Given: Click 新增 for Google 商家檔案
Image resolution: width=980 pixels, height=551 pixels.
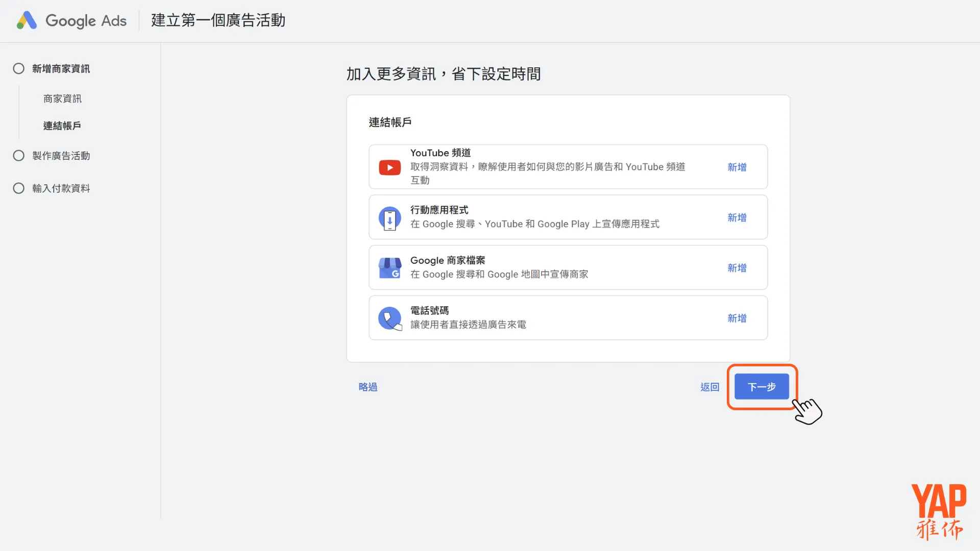Looking at the screenshot, I should [x=737, y=268].
